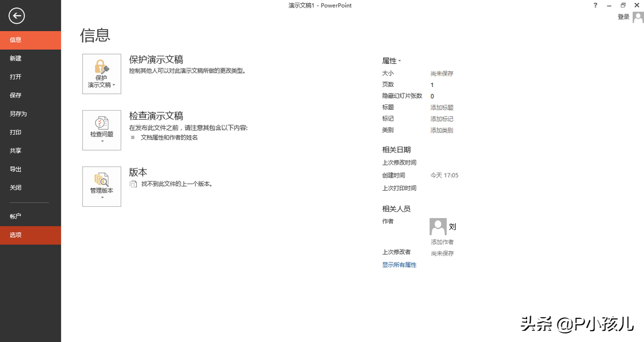644x342 pixels.
Task: Click the 创建时间 value 今天 17:05
Action: (x=444, y=176)
